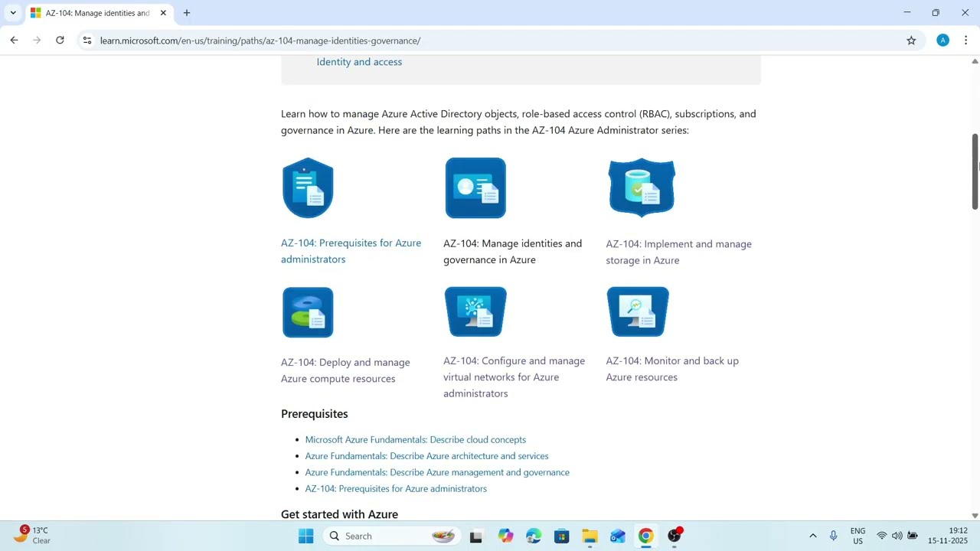Reload the current page
This screenshot has height=551, width=980.
click(x=60, y=41)
